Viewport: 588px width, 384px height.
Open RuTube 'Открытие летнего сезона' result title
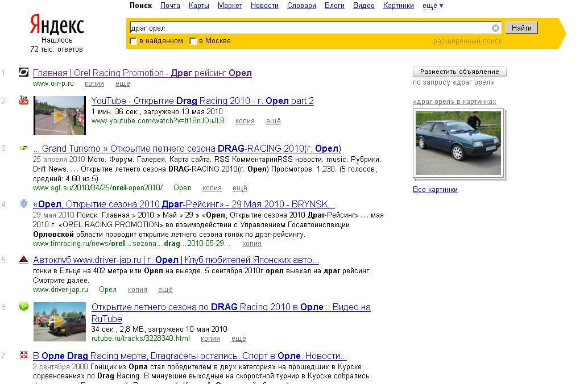click(231, 313)
